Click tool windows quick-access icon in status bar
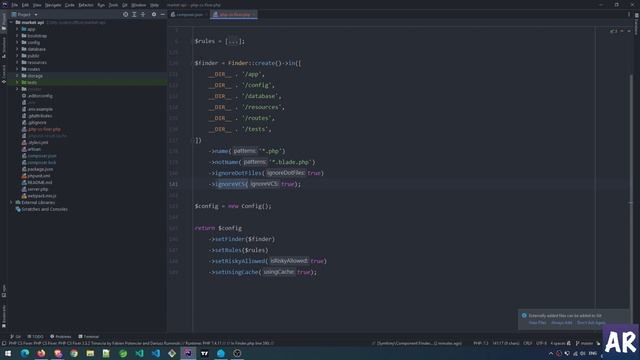 coord(4,343)
